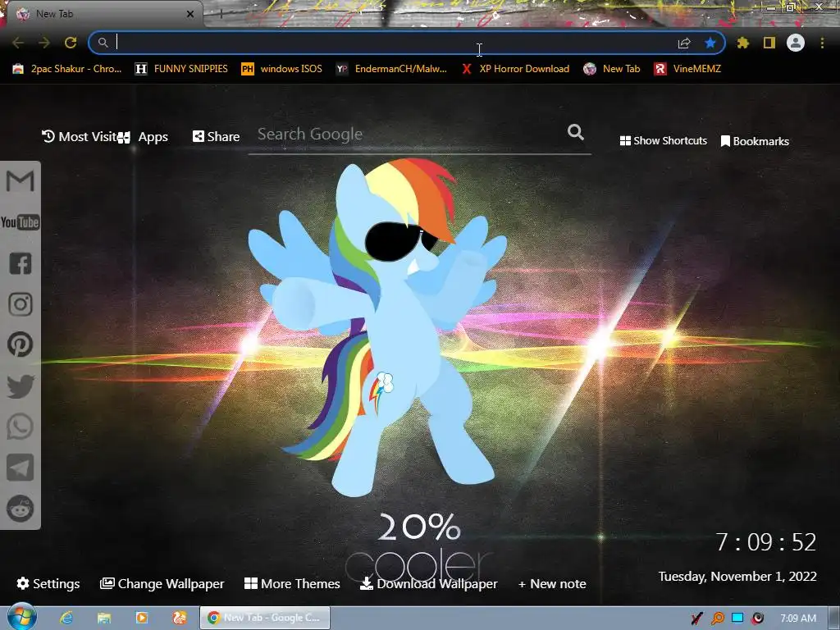Click the bookmark star icon

pos(710,43)
